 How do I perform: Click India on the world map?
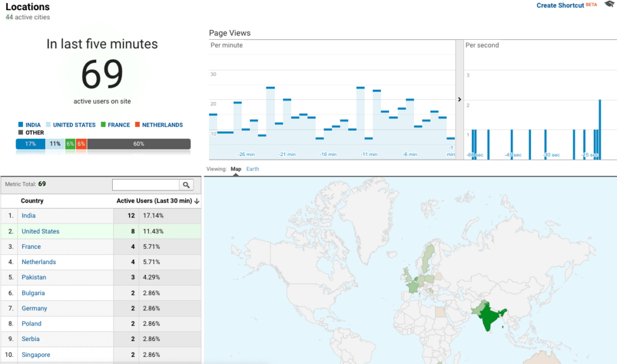click(x=489, y=317)
